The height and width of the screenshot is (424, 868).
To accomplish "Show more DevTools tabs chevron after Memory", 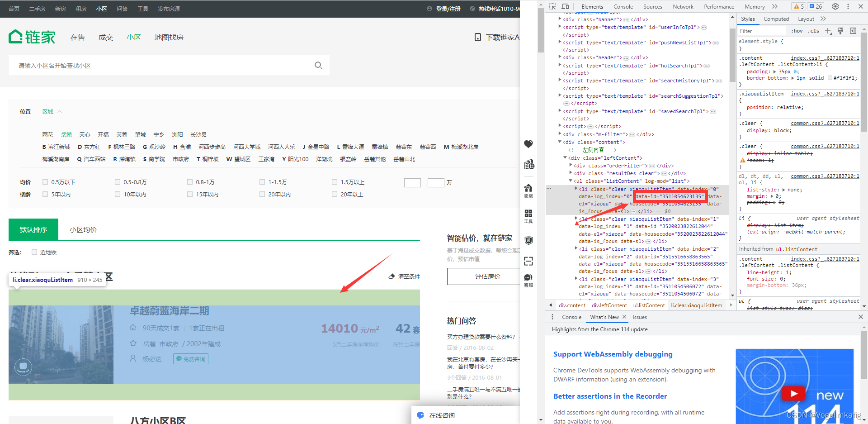I will click(x=775, y=6).
